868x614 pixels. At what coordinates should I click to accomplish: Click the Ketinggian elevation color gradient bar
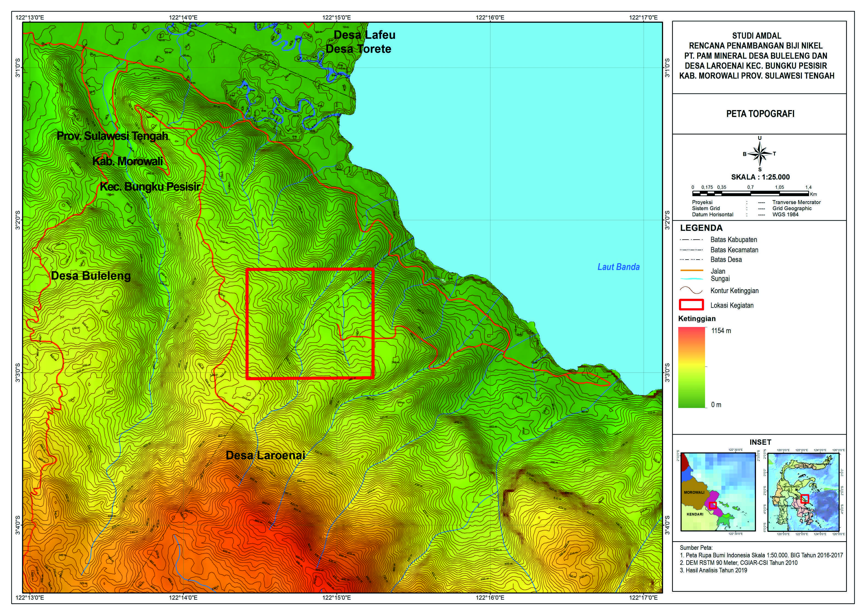tap(692, 368)
